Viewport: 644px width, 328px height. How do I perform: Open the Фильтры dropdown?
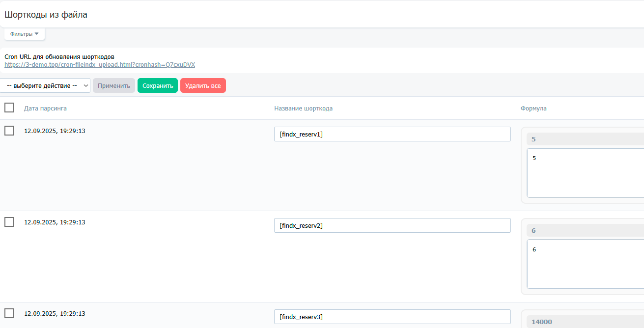pos(24,34)
